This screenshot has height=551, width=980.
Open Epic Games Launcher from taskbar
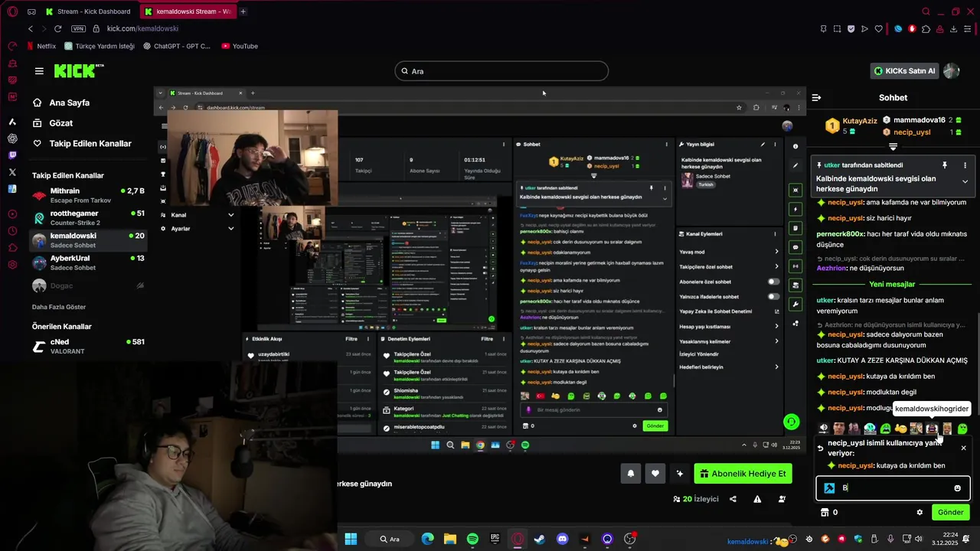point(495,539)
